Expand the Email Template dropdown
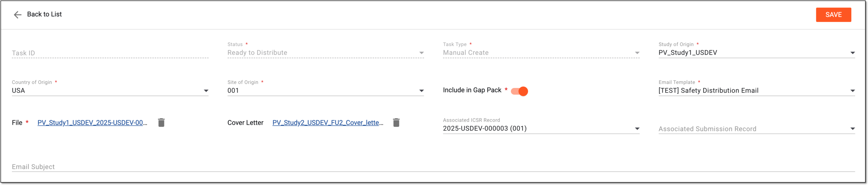Image resolution: width=868 pixels, height=185 pixels. (x=852, y=91)
